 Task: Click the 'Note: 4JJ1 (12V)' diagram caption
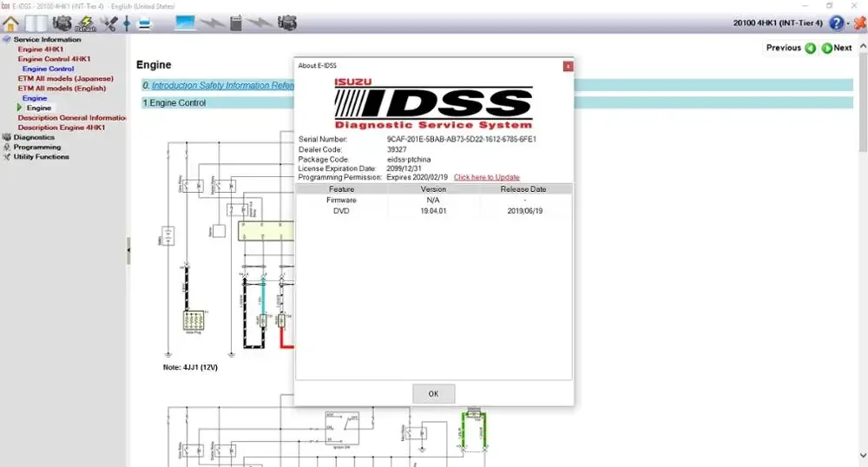[190, 367]
